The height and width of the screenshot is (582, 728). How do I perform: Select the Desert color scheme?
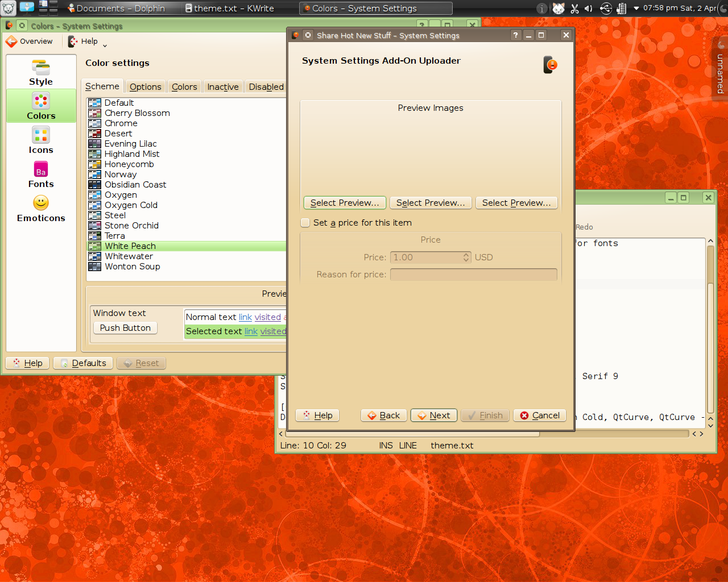[x=187, y=134]
